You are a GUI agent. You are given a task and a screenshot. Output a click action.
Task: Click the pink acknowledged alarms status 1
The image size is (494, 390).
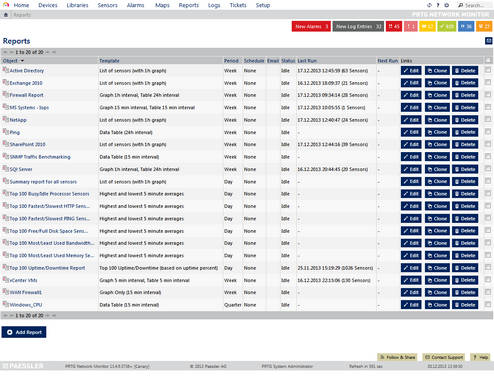[x=410, y=26]
